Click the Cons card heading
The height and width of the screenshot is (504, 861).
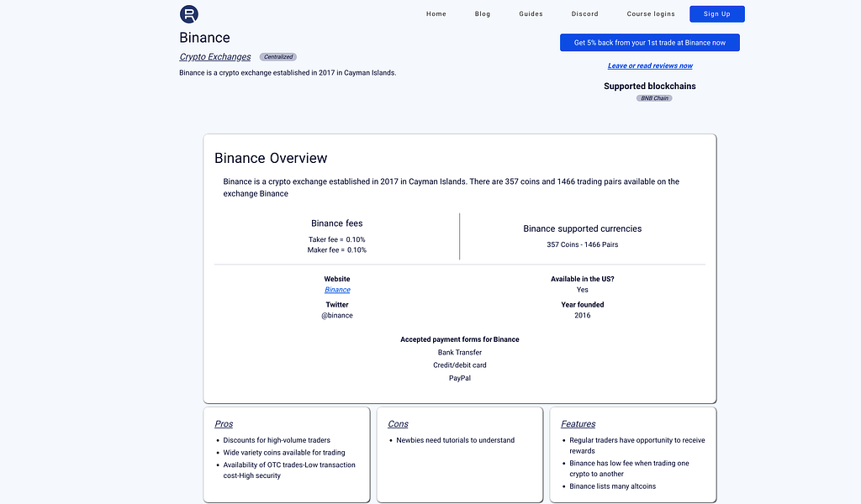point(398,424)
